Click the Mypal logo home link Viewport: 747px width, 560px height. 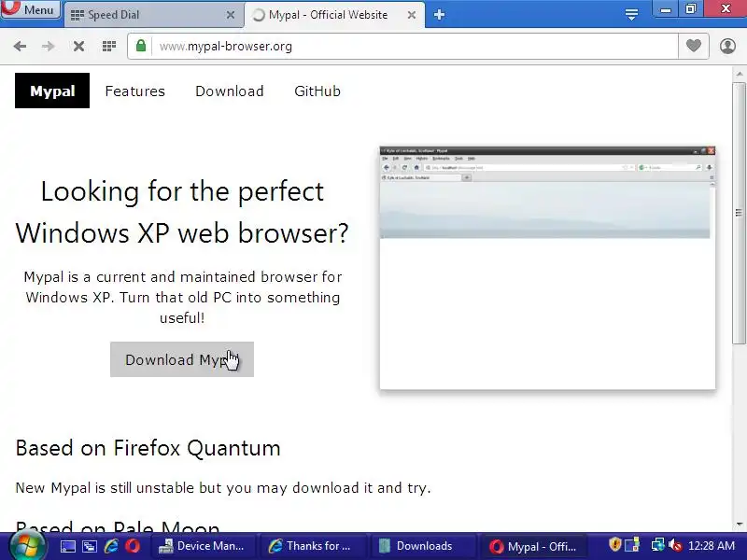(x=52, y=91)
